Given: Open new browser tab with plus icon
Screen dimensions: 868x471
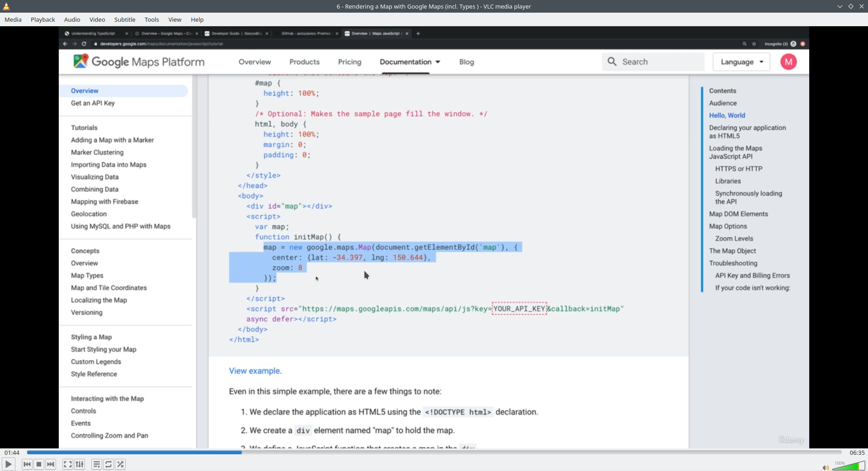Looking at the screenshot, I should click(418, 33).
